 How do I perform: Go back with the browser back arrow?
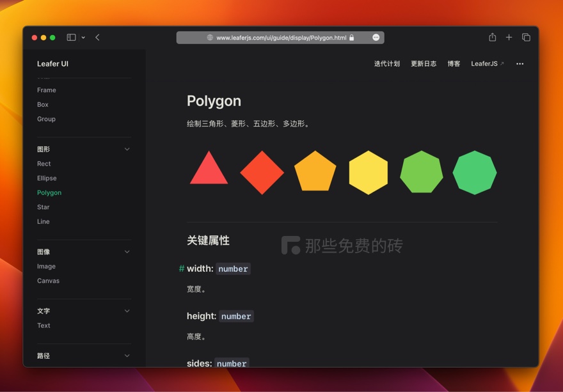point(97,37)
